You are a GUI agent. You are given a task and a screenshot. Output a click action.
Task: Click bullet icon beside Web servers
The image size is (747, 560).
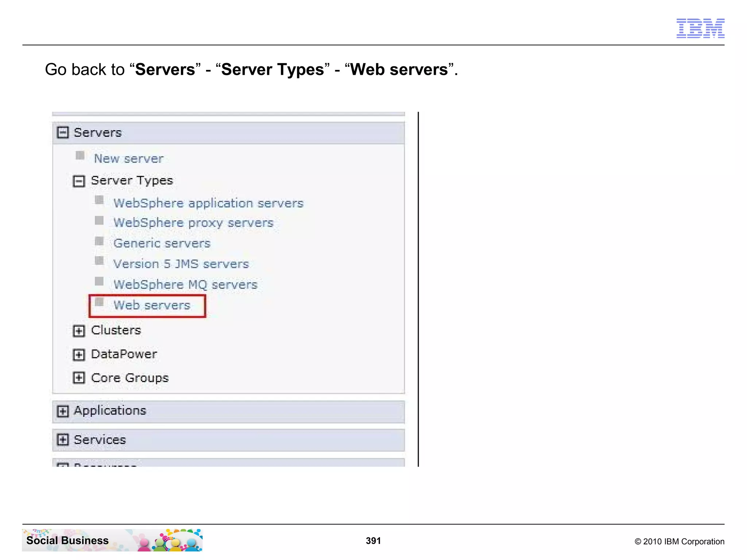coord(99,302)
